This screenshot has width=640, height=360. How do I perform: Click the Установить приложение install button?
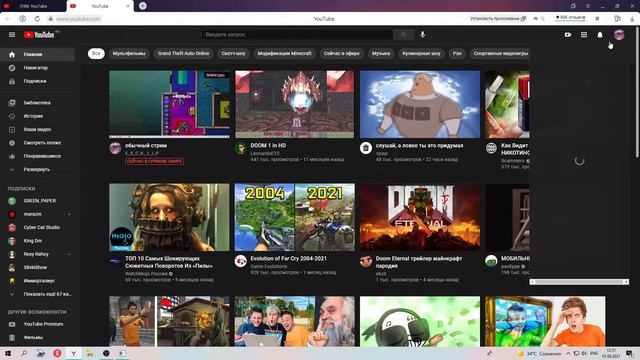[x=498, y=18]
